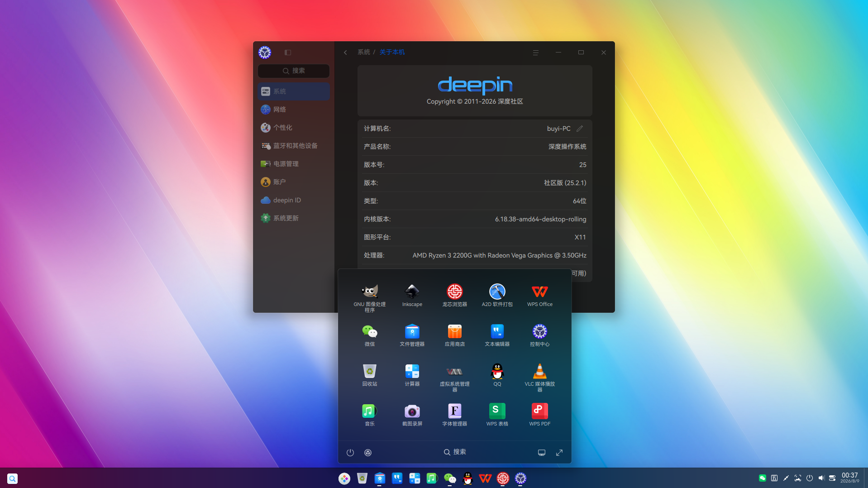Click the monitor icon in launcher footer
868x488 pixels.
[541, 452]
